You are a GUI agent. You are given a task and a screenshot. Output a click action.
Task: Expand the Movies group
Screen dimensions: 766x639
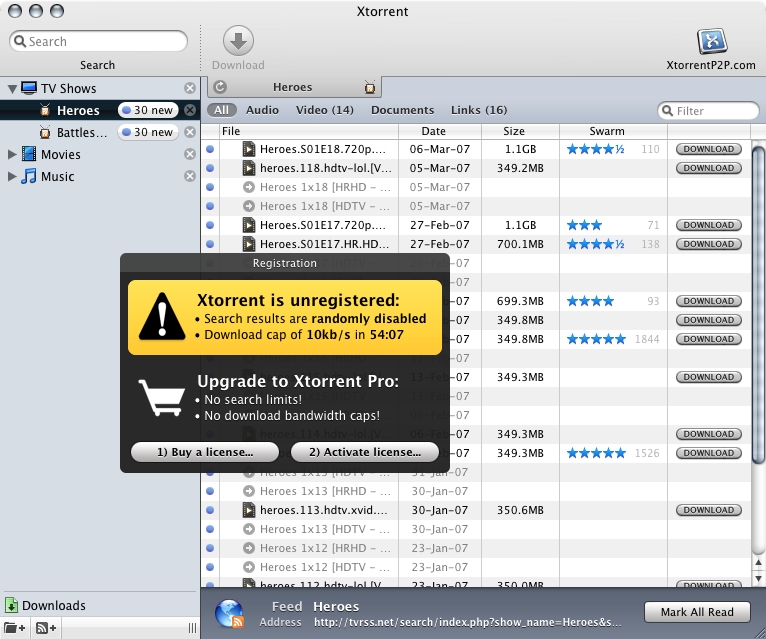point(12,154)
